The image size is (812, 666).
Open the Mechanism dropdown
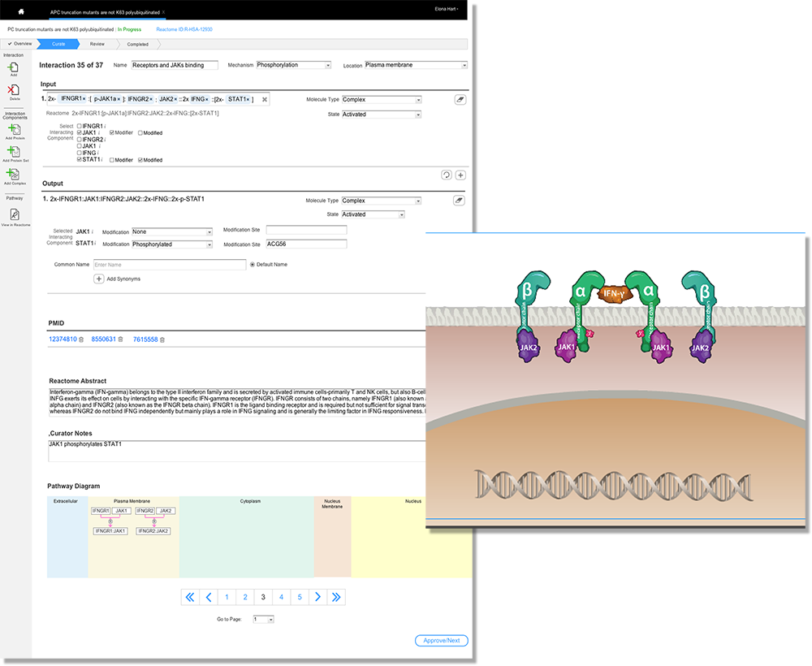coord(294,65)
